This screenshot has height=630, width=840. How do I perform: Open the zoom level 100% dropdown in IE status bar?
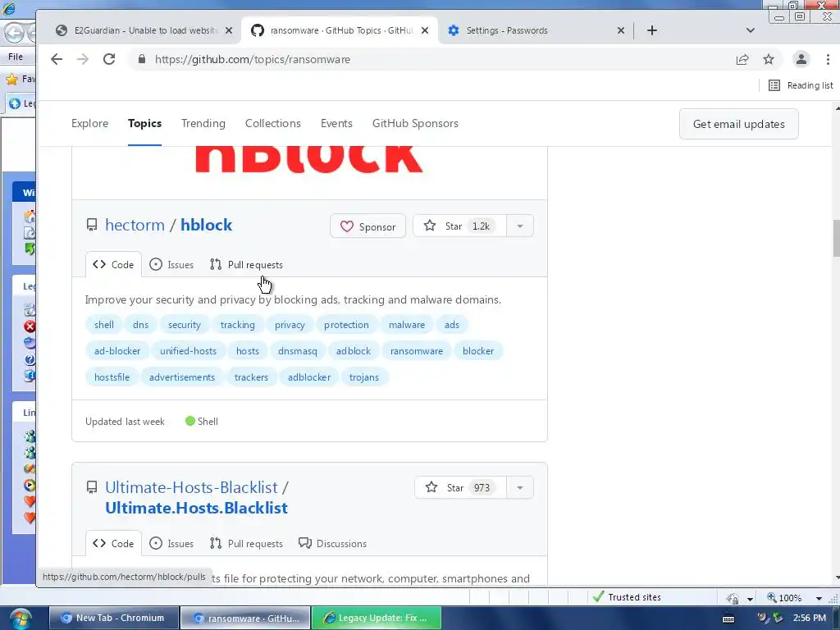click(819, 598)
